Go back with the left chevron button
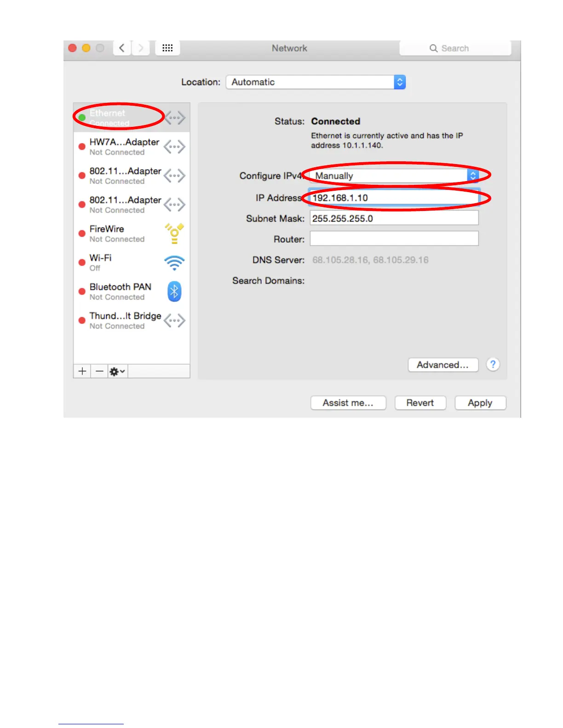Image resolution: width=563 pixels, height=728 pixels. click(x=122, y=48)
